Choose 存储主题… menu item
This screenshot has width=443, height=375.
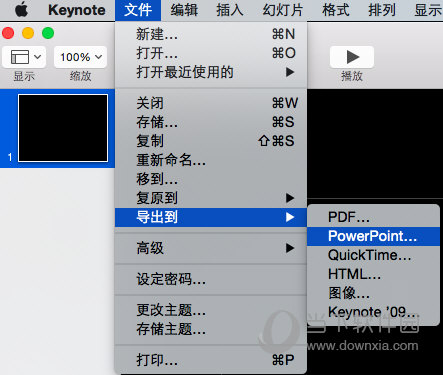(211, 329)
